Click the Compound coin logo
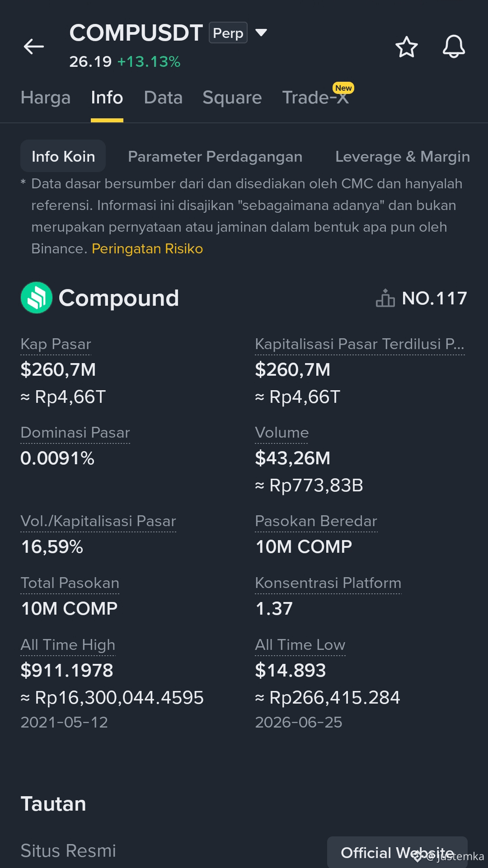488x868 pixels. [37, 298]
